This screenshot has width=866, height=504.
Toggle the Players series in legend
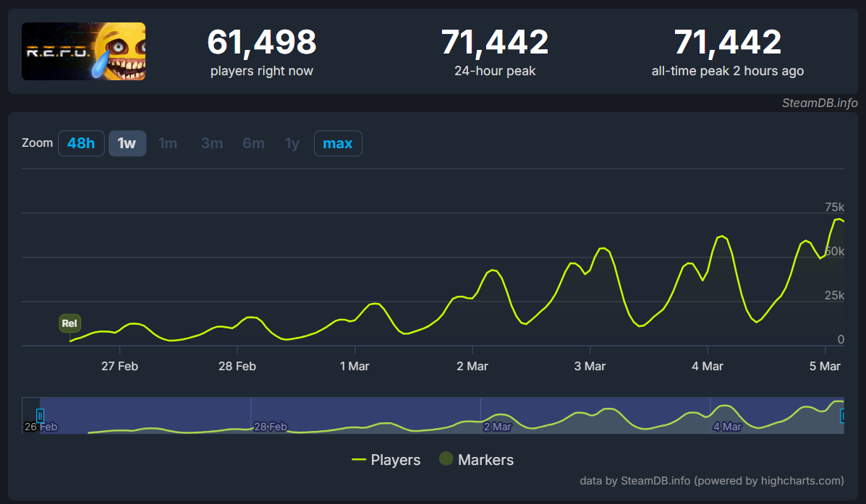pyautogui.click(x=386, y=460)
